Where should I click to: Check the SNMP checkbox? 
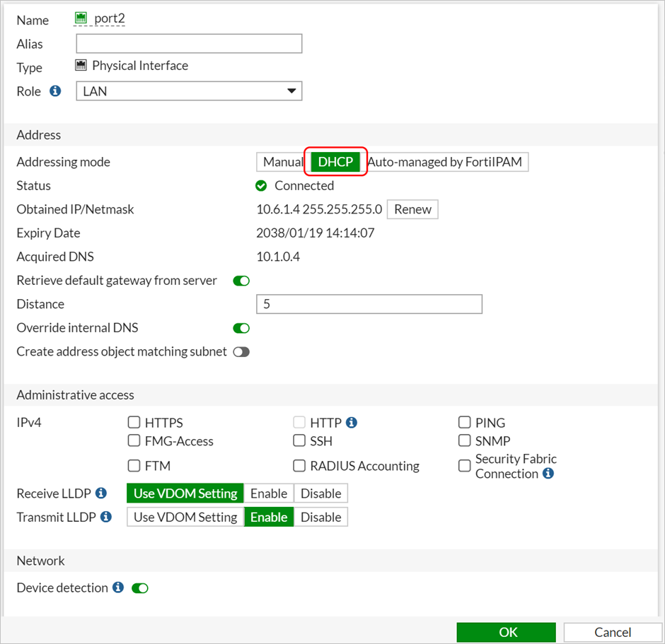pos(464,440)
